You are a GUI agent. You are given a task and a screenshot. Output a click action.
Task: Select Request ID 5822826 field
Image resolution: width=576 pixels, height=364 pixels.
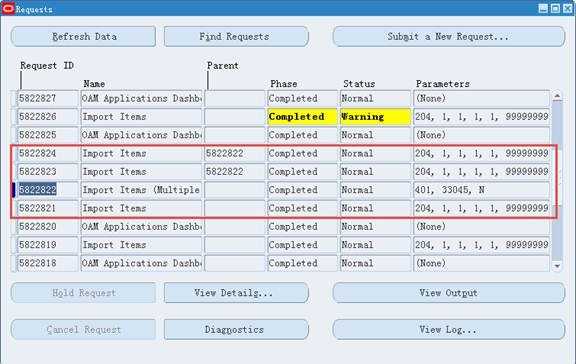(48, 117)
